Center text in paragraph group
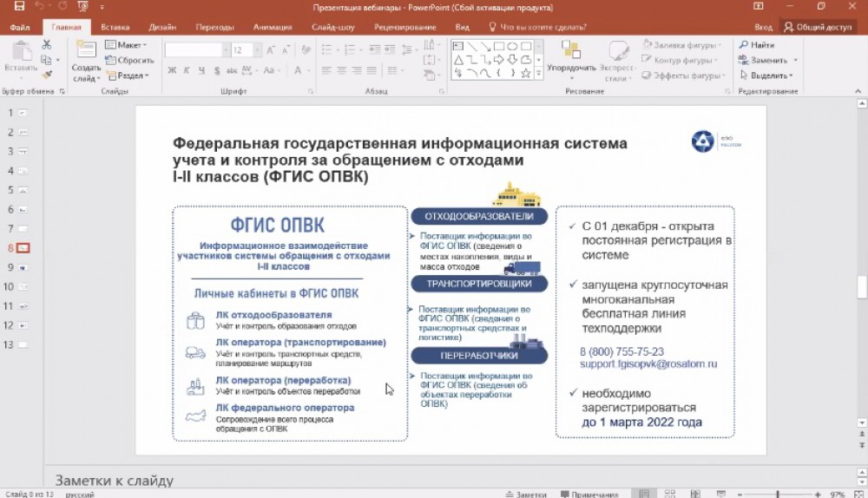 [341, 70]
